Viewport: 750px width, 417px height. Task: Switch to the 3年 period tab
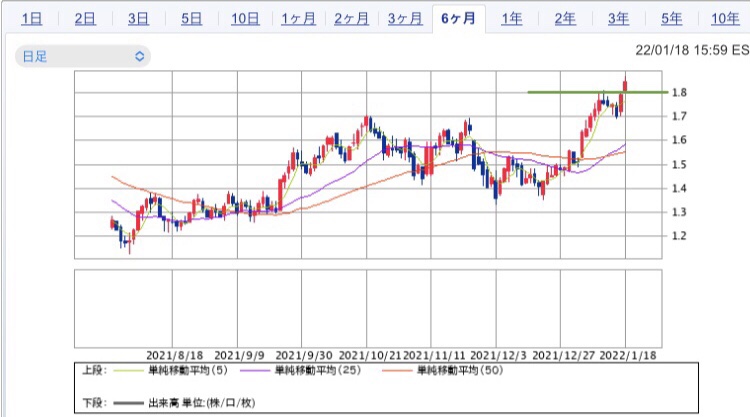[618, 19]
